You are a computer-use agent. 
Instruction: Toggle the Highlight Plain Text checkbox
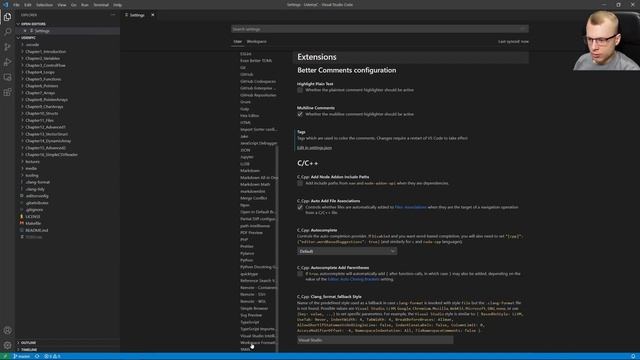coord(300,90)
